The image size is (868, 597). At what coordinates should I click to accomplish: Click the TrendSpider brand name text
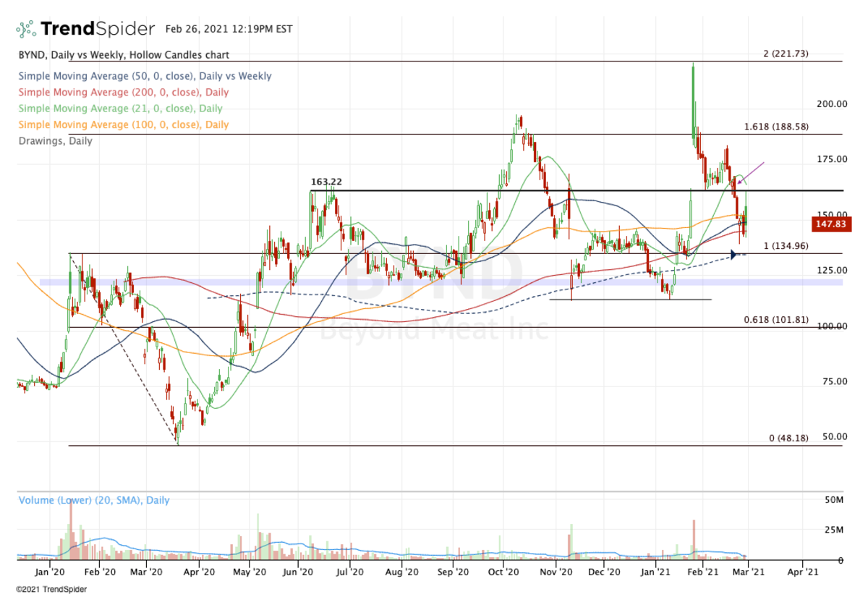coord(98,29)
